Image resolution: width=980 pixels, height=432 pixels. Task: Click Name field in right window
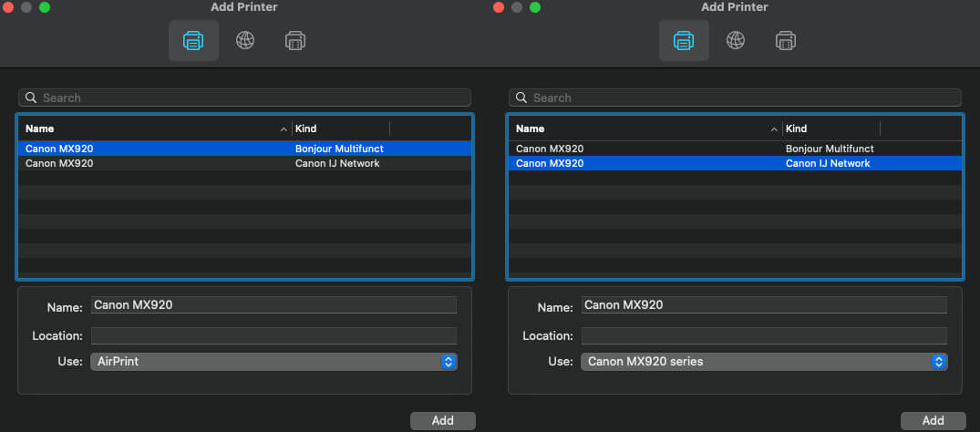pyautogui.click(x=764, y=305)
